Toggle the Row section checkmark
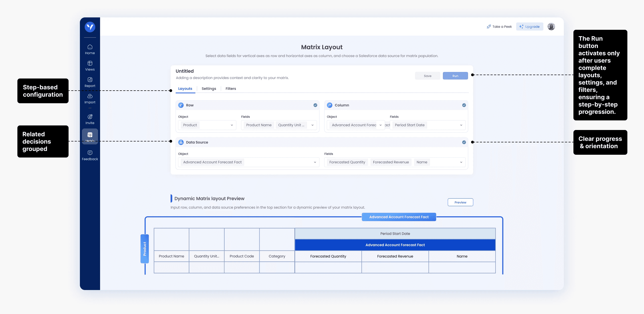This screenshot has width=644, height=314. (x=315, y=105)
